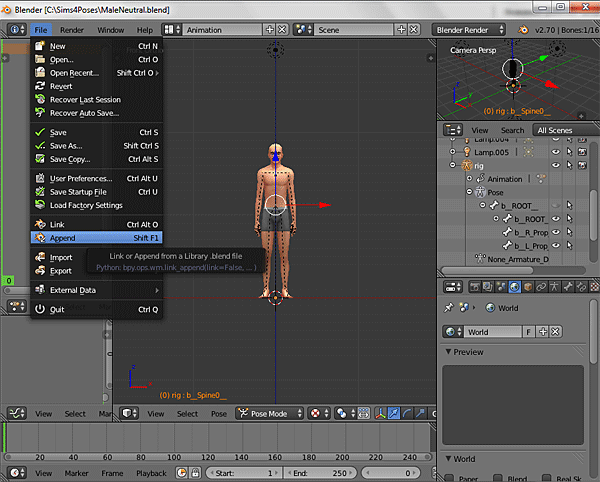Toggle selectability of b__L_Prop bone
Viewport: 600px width, 482px height.
pos(569,245)
